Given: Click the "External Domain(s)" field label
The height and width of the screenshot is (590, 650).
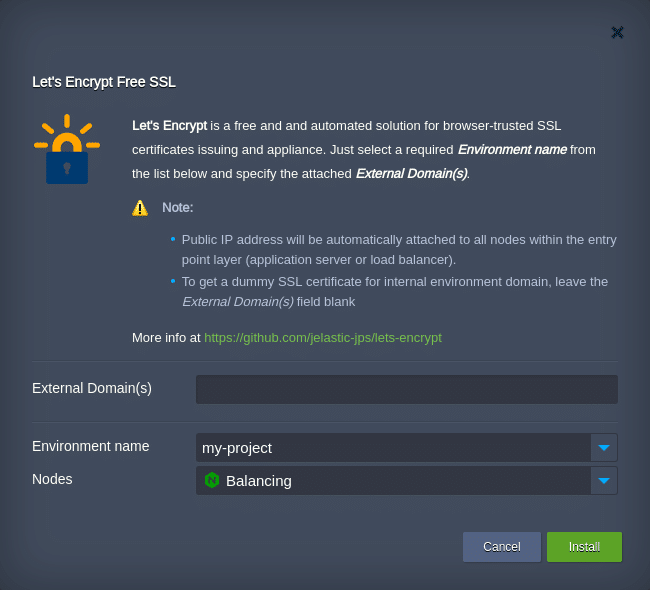Looking at the screenshot, I should (92, 388).
